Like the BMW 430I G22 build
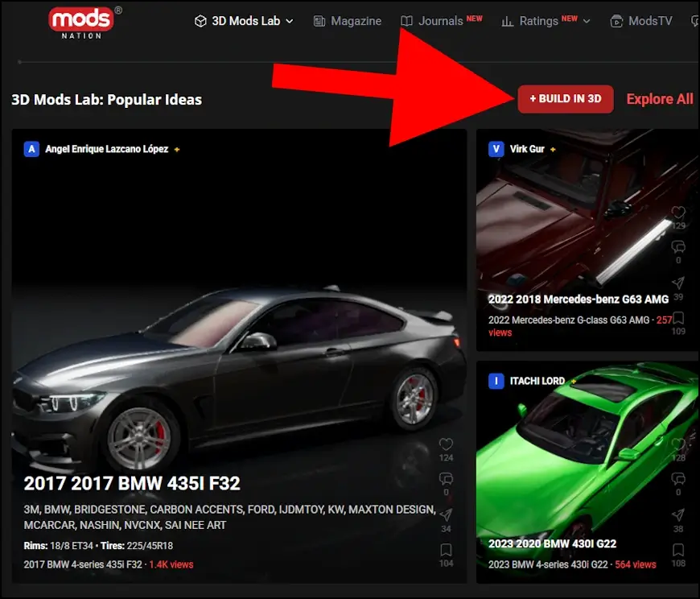This screenshot has width=700, height=599. pyautogui.click(x=678, y=444)
